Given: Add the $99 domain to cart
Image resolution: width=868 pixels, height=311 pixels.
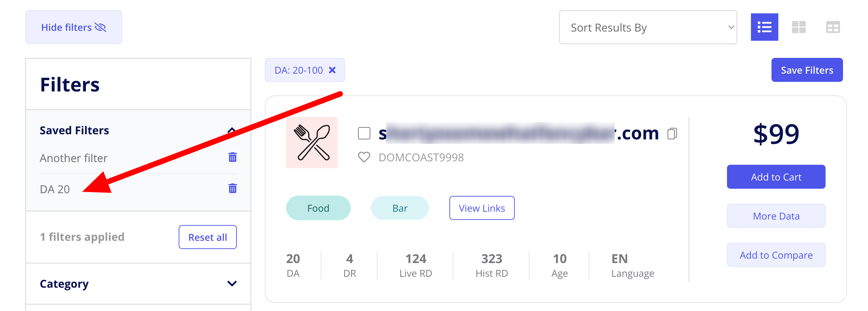Looking at the screenshot, I should (776, 177).
